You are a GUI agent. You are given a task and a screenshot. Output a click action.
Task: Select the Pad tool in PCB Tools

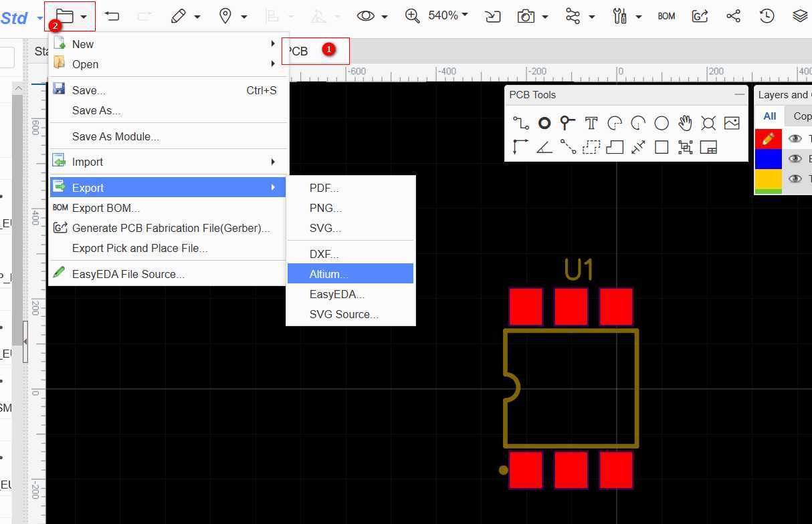[544, 123]
